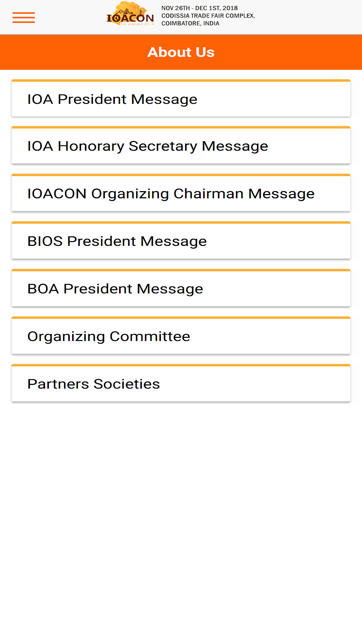362x644 pixels.
Task: Click the CODISSIA TRADE FAIR COMPLEX venue text
Action: point(208,16)
